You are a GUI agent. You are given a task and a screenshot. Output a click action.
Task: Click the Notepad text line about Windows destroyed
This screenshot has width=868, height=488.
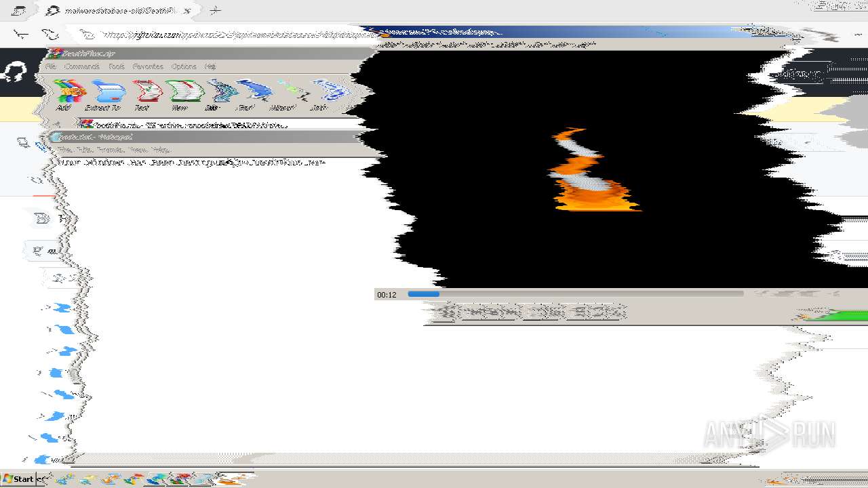click(x=191, y=163)
